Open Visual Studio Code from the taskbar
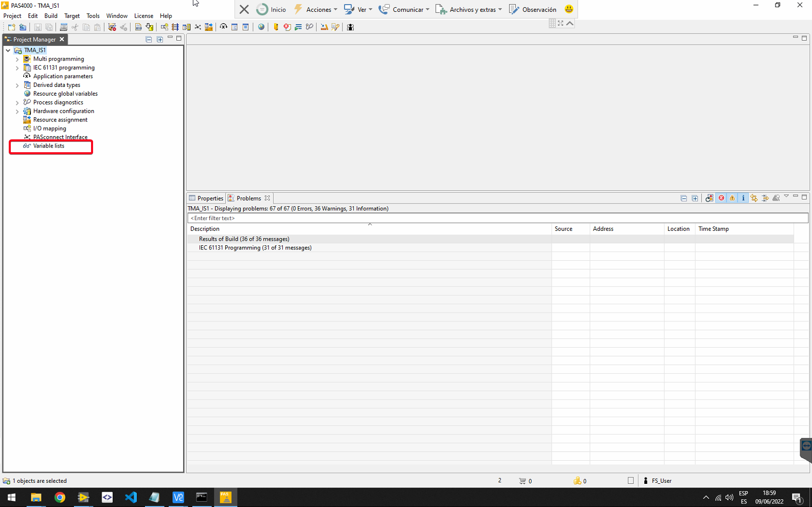The image size is (812, 507). tap(131, 497)
